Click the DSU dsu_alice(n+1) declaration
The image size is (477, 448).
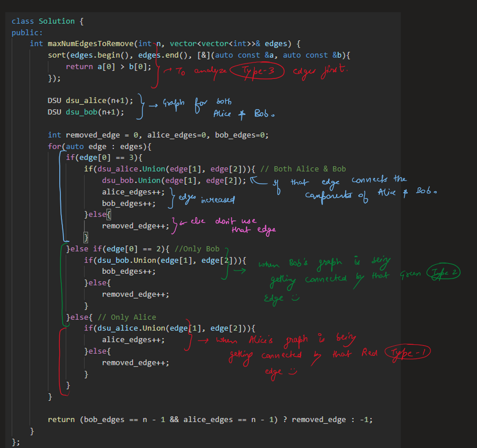93,101
